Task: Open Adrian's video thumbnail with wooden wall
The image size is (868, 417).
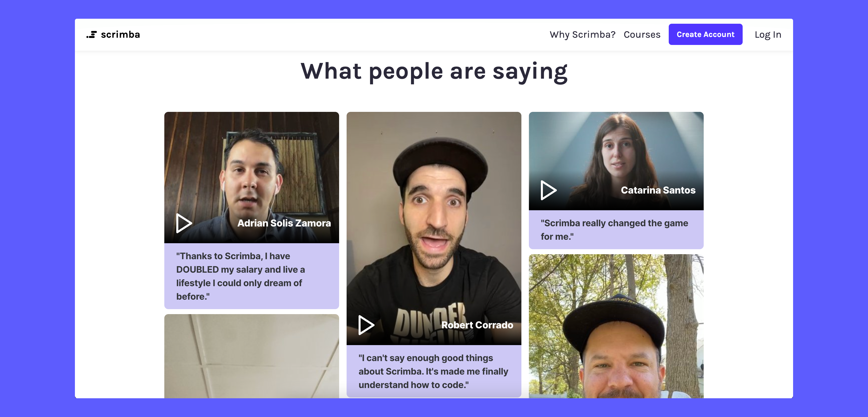Action: point(251,178)
